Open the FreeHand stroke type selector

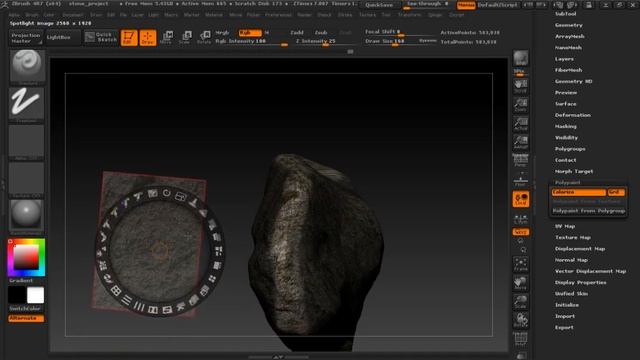coord(27,104)
